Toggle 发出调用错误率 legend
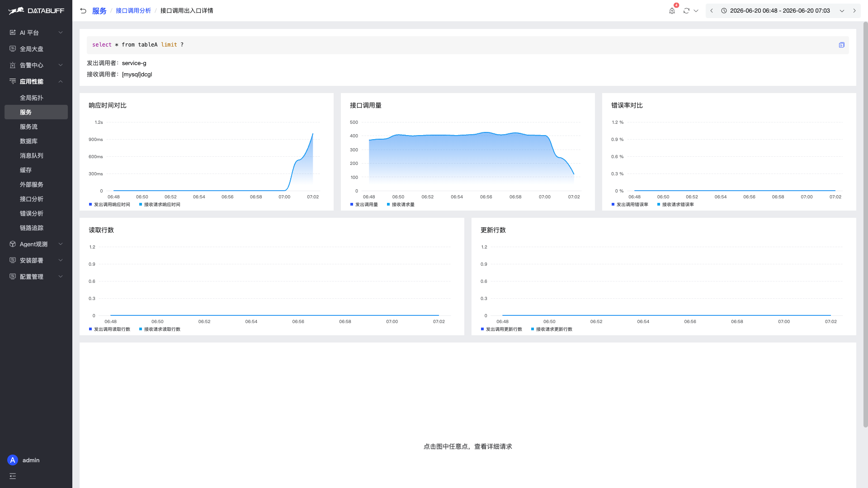Screen dimensions: 868x488 (630, 205)
